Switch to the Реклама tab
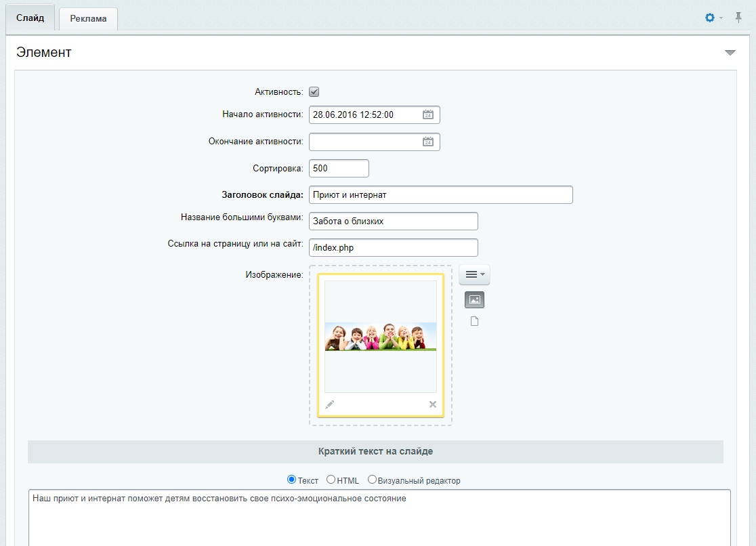The image size is (756, 546). click(x=88, y=19)
